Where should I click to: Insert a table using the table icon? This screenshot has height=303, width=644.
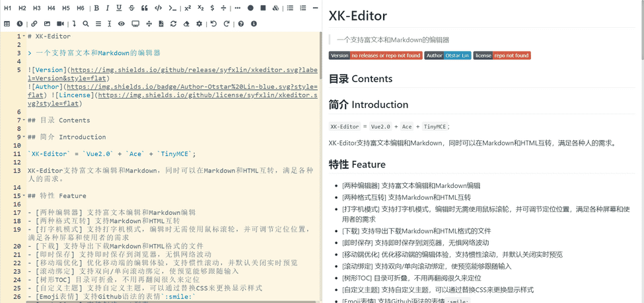click(x=7, y=24)
